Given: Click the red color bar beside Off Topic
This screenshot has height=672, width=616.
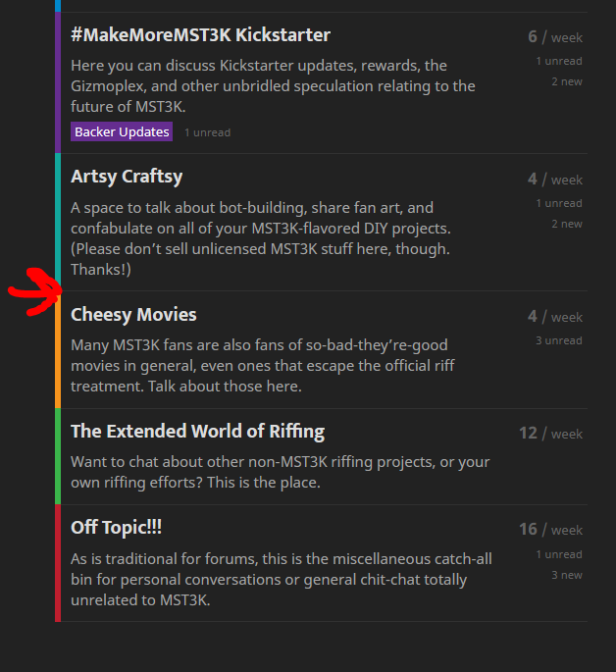Looking at the screenshot, I should [x=58, y=563].
